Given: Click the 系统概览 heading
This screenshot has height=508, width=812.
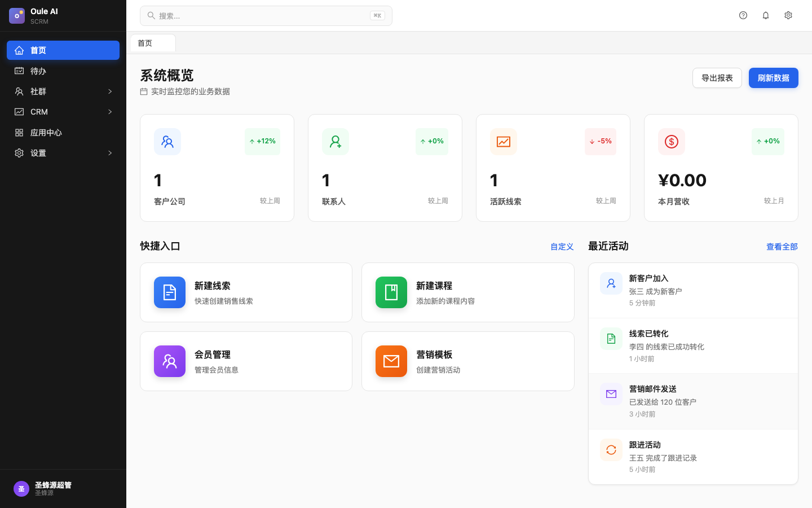Looking at the screenshot, I should [167, 75].
